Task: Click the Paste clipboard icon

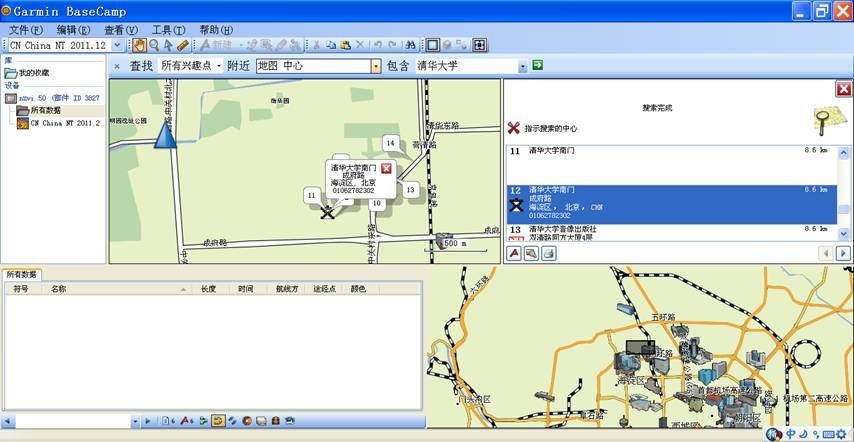Action: 345,45
